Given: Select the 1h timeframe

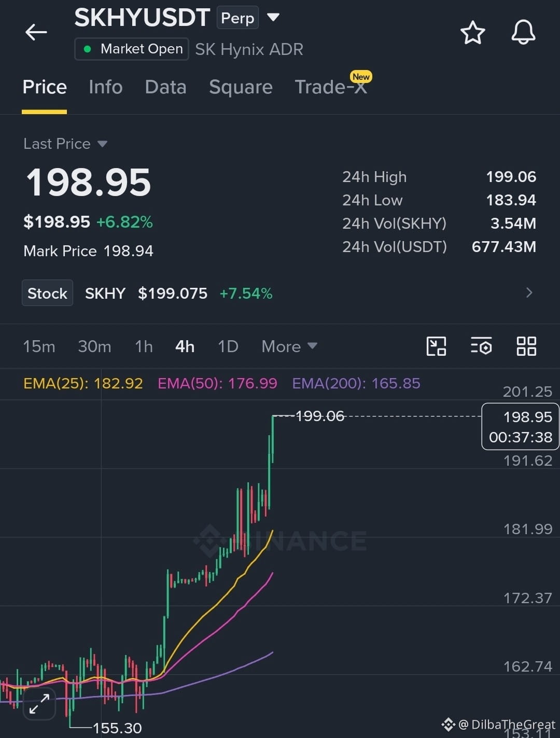Looking at the screenshot, I should pyautogui.click(x=144, y=346).
